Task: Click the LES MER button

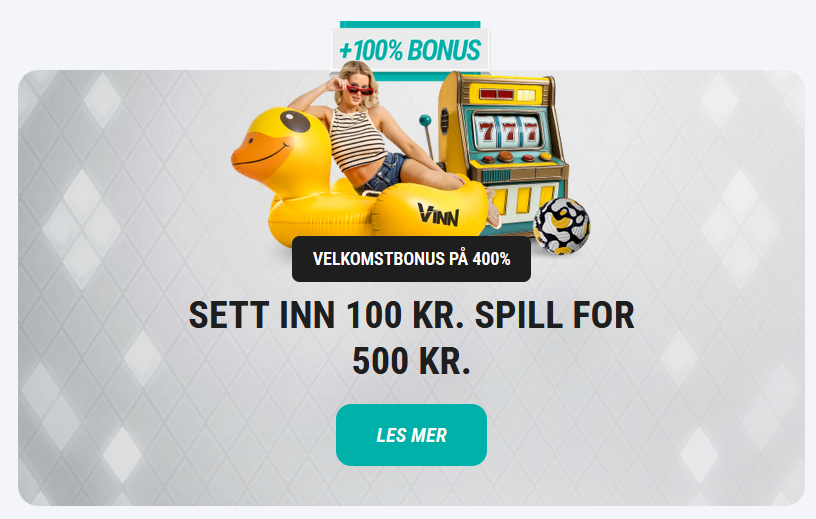Action: tap(411, 435)
